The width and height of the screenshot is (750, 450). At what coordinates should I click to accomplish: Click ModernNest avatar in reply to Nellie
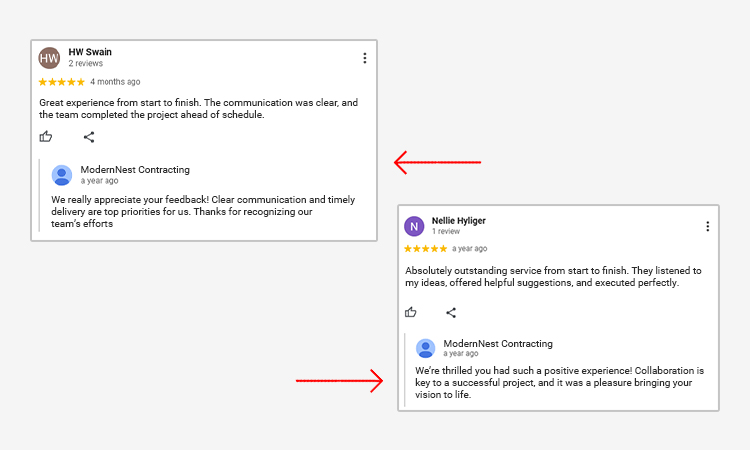tap(426, 348)
